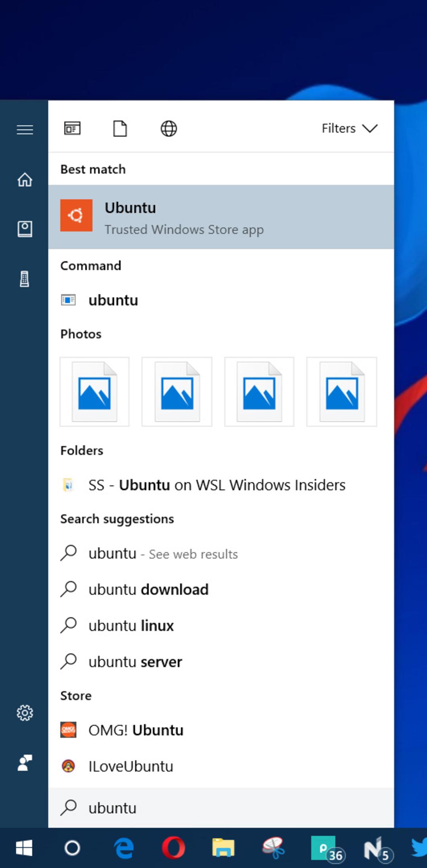Viewport: 427px width, 868px height.
Task: Open the Search suggestions header
Action: coord(117,519)
